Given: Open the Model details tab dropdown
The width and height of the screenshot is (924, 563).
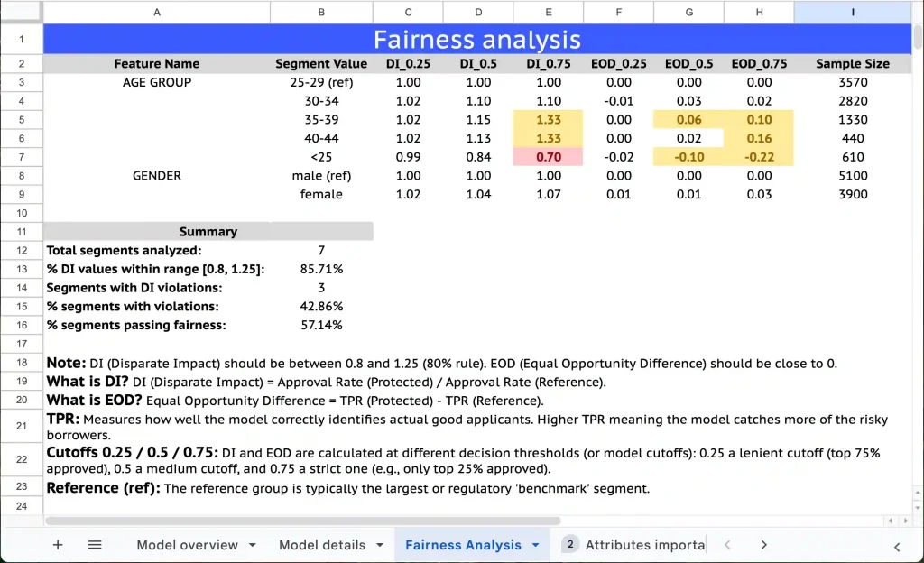Looking at the screenshot, I should pyautogui.click(x=380, y=544).
